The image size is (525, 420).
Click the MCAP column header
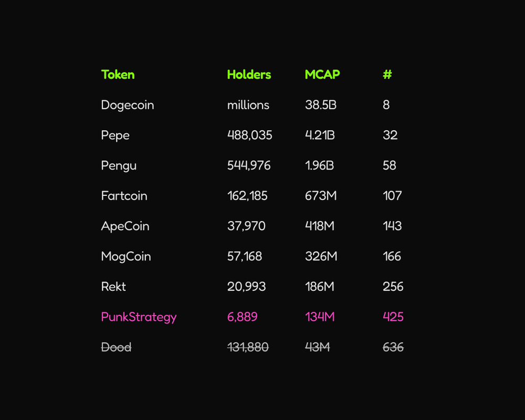tap(322, 75)
